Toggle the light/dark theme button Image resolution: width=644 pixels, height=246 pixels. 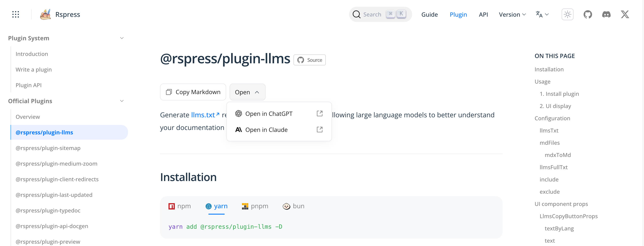point(567,15)
